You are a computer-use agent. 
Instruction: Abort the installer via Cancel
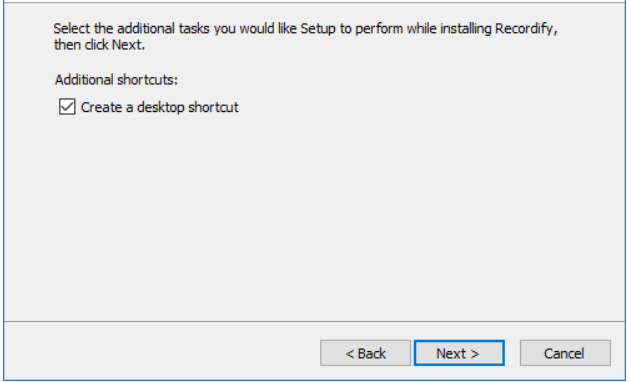(x=565, y=353)
